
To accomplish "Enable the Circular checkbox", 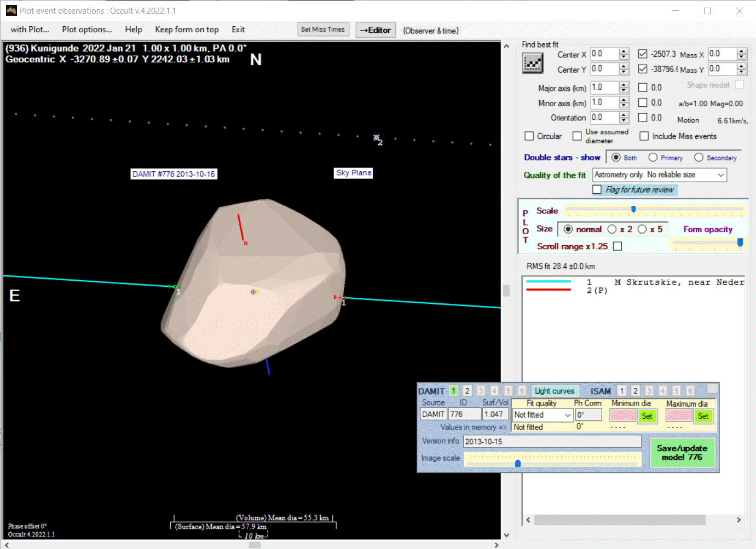I will pos(529,136).
